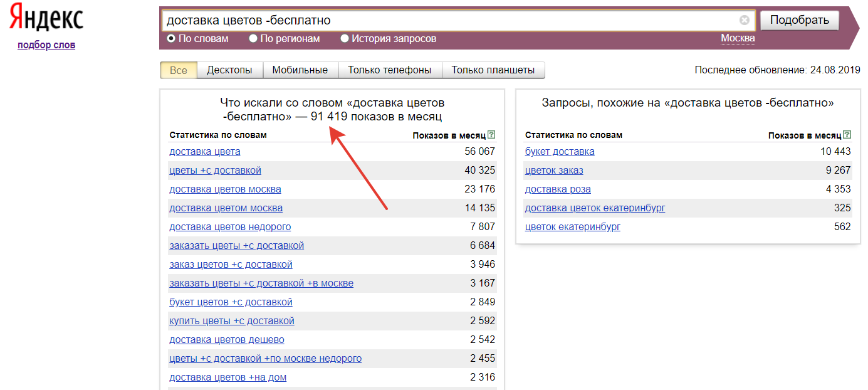Select the 'История запросов' radio button
Image resolution: width=868 pixels, height=390 pixels.
pyautogui.click(x=345, y=39)
